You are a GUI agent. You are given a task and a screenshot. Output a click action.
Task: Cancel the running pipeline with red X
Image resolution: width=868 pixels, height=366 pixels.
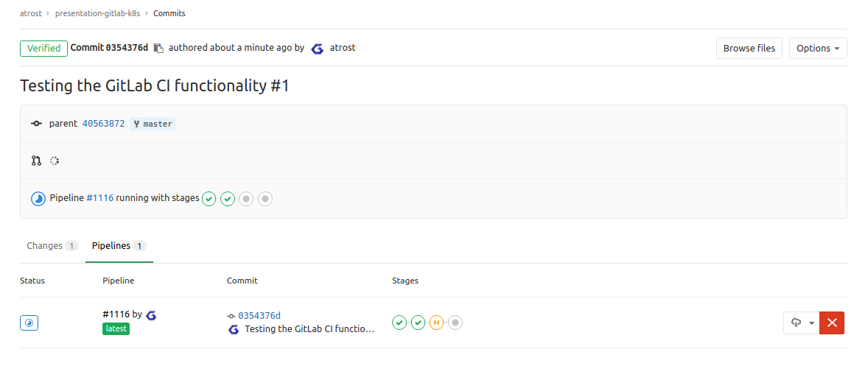pos(832,323)
